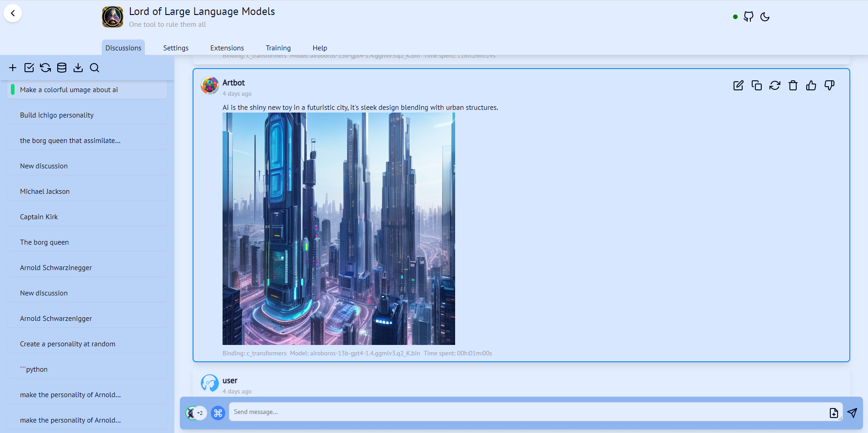Select the Captain Kirk discussion
868x433 pixels.
coord(39,216)
